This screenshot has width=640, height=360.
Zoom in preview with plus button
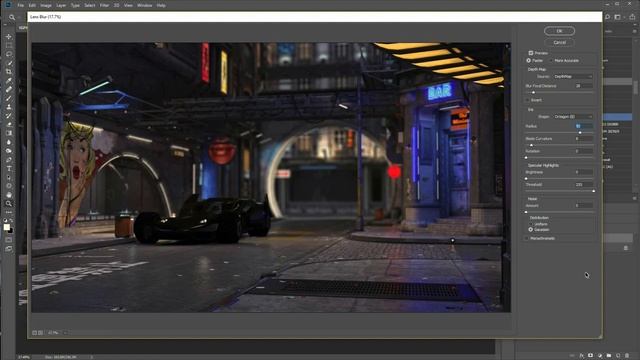(x=40, y=333)
